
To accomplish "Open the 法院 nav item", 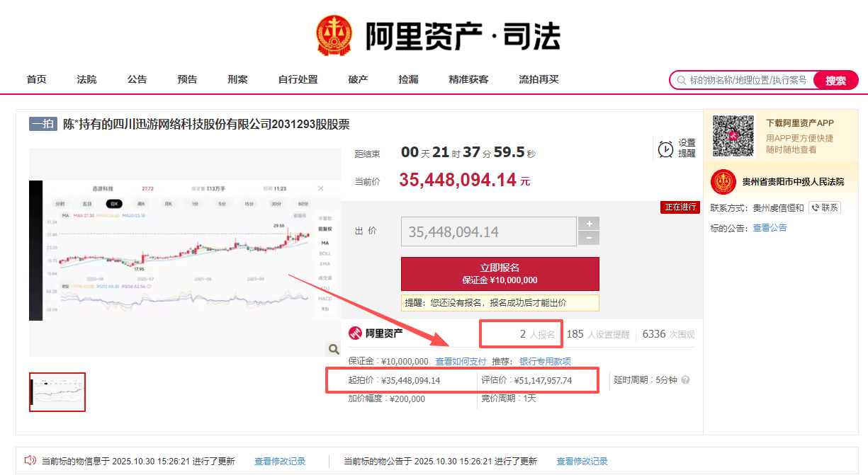I will pos(87,79).
